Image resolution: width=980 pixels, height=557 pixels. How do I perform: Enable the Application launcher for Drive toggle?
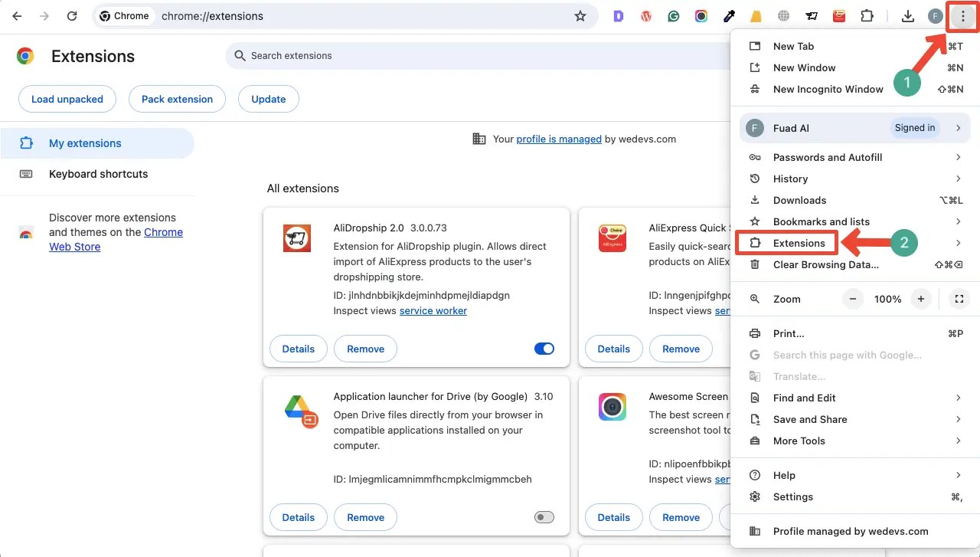[544, 517]
